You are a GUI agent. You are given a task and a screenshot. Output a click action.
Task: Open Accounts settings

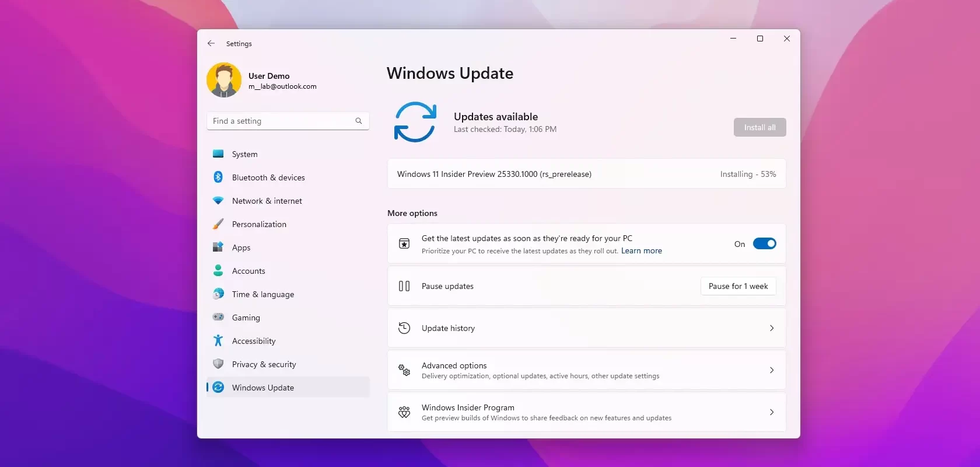click(x=288, y=271)
